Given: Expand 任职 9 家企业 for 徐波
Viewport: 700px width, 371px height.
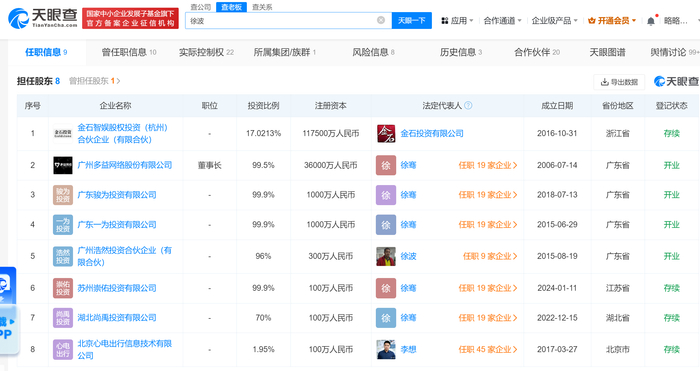Looking at the screenshot, I should (x=490, y=256).
